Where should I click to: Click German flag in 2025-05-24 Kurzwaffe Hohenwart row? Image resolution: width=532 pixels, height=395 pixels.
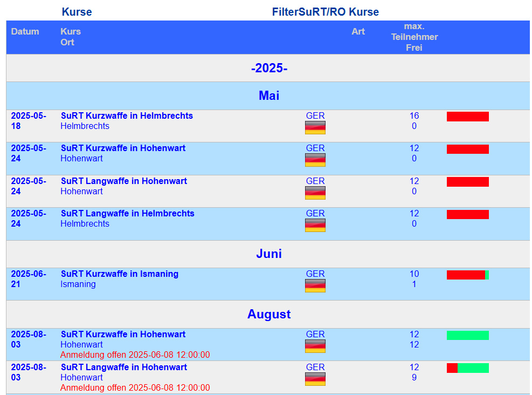[x=315, y=160]
